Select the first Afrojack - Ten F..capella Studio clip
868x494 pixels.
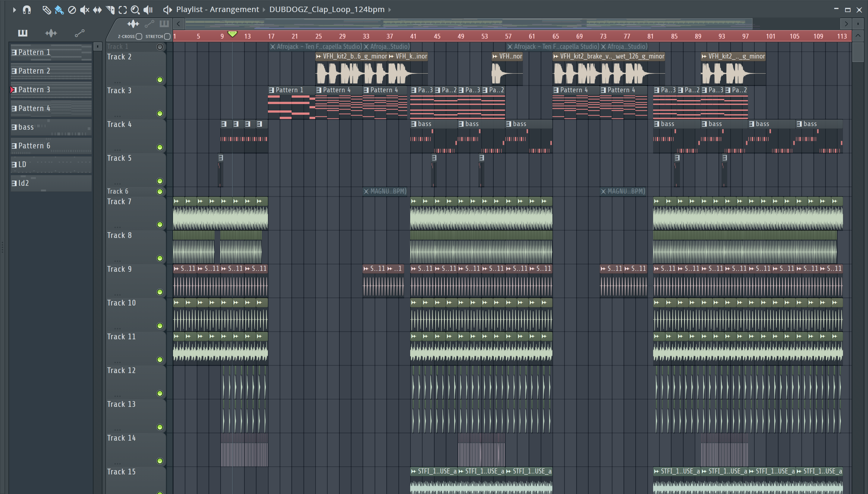[x=316, y=46]
